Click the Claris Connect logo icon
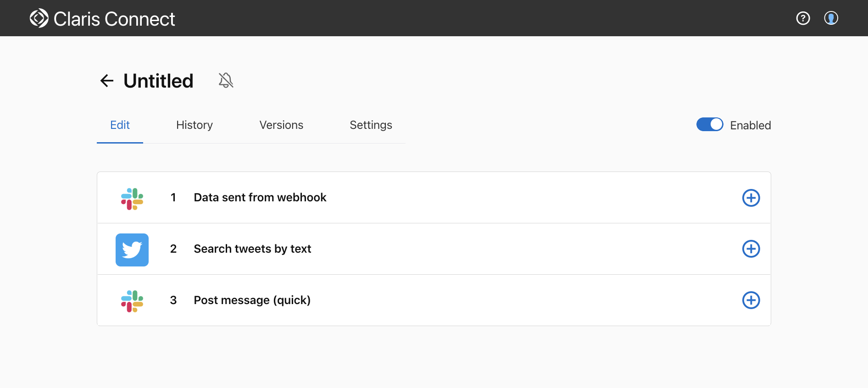The image size is (868, 388). point(39,18)
